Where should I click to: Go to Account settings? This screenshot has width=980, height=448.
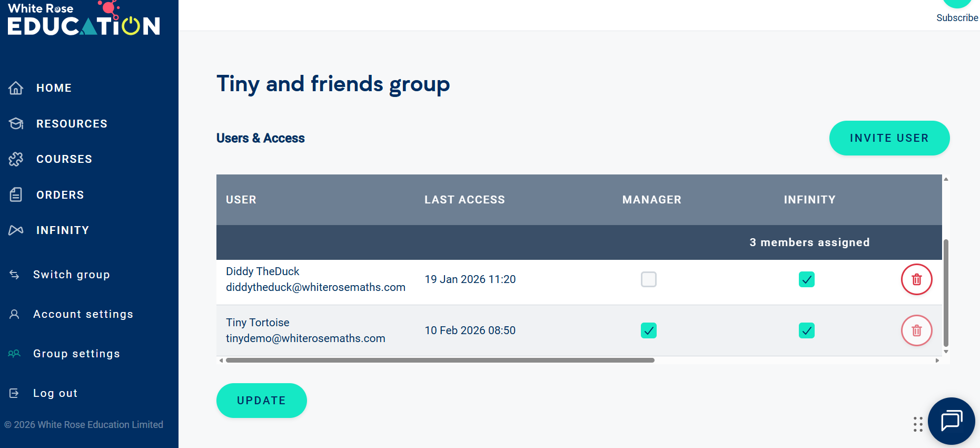(83, 314)
